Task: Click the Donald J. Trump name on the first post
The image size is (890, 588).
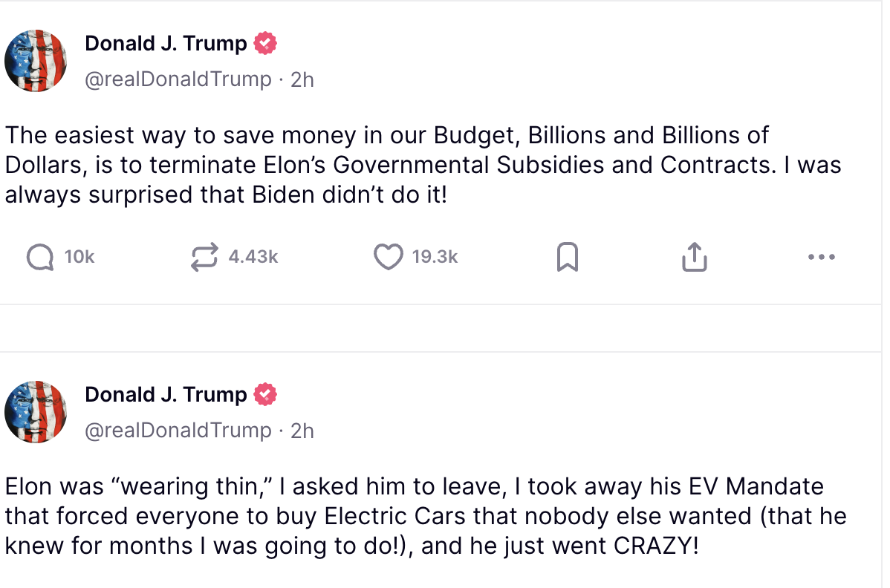Action: 166,44
